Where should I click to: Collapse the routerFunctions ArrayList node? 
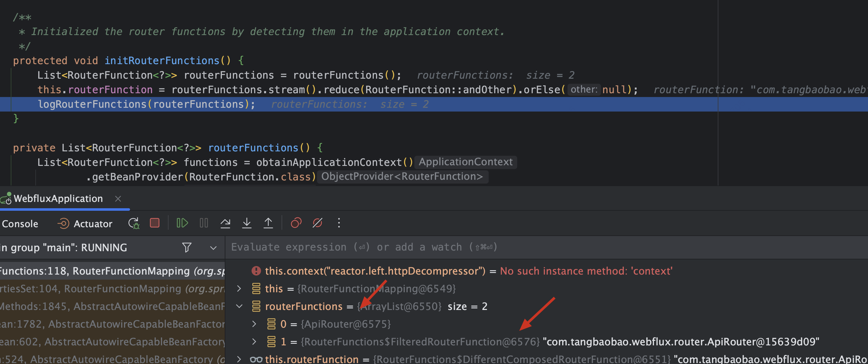point(239,306)
